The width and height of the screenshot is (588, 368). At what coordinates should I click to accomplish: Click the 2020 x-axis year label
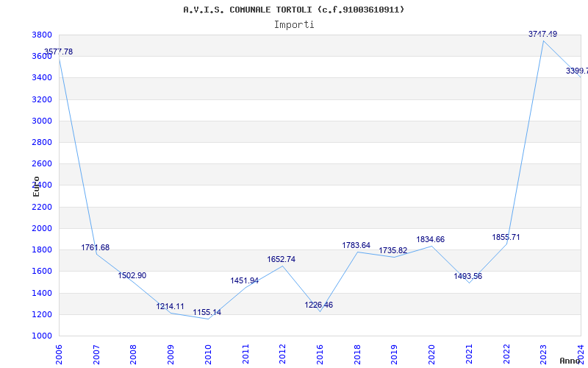432,354
